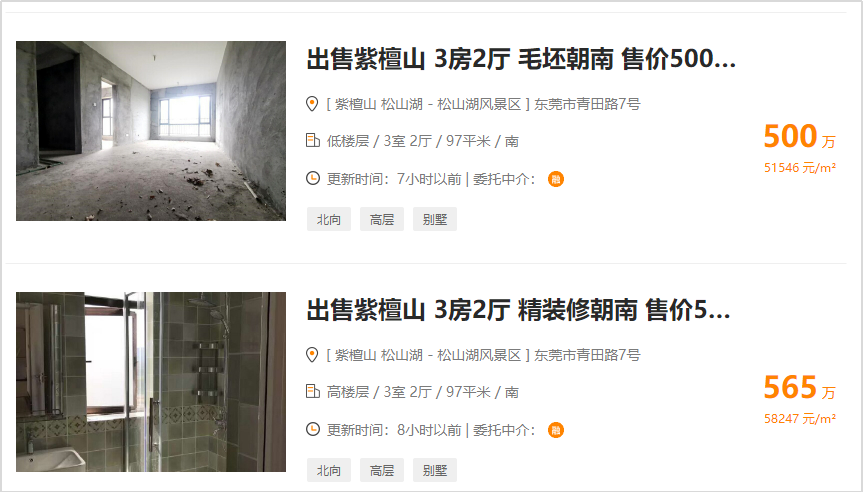Click clock icon next to 7小时以前

[x=313, y=178]
